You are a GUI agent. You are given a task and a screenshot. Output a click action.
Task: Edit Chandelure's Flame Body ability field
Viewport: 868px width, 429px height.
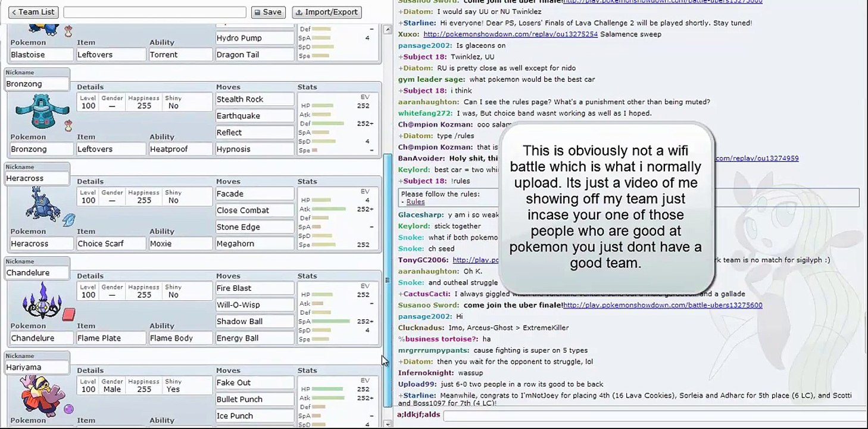[x=180, y=338]
